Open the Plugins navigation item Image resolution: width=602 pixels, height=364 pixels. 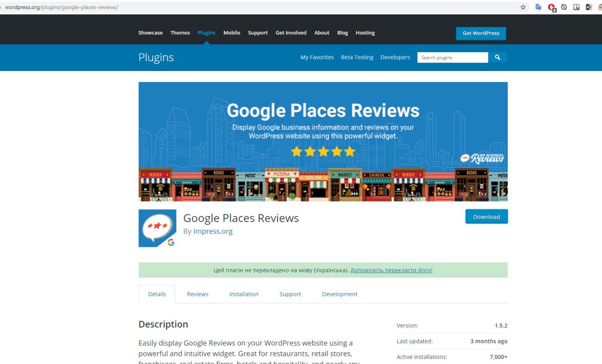206,33
